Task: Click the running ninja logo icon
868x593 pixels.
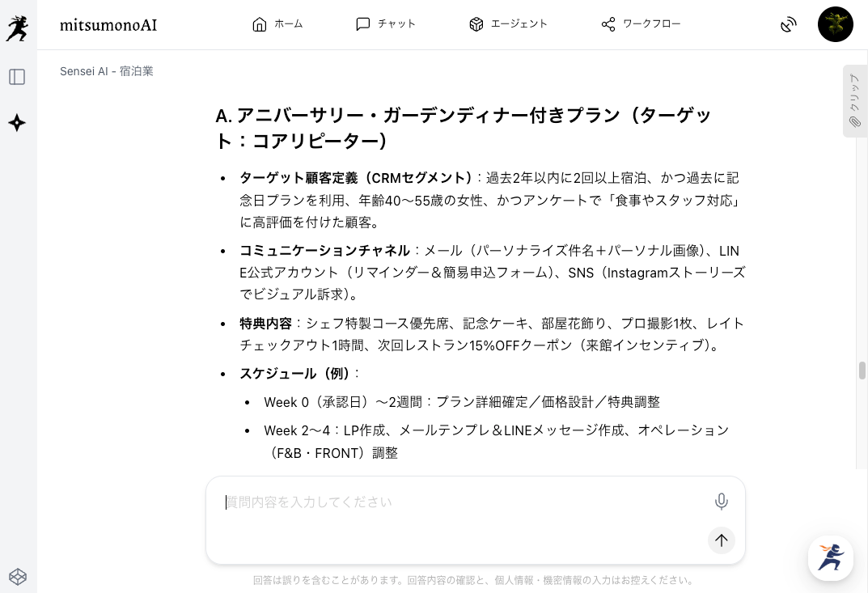Action: (x=17, y=28)
